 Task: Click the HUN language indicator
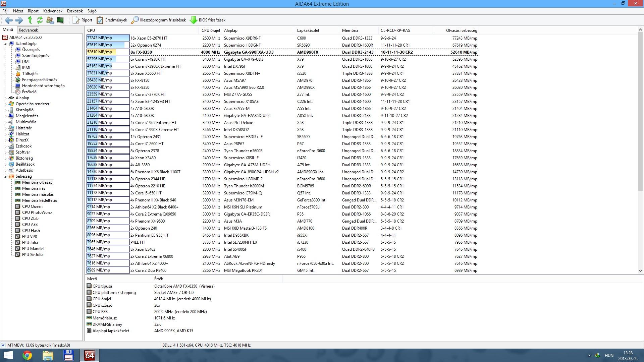[x=609, y=356]
